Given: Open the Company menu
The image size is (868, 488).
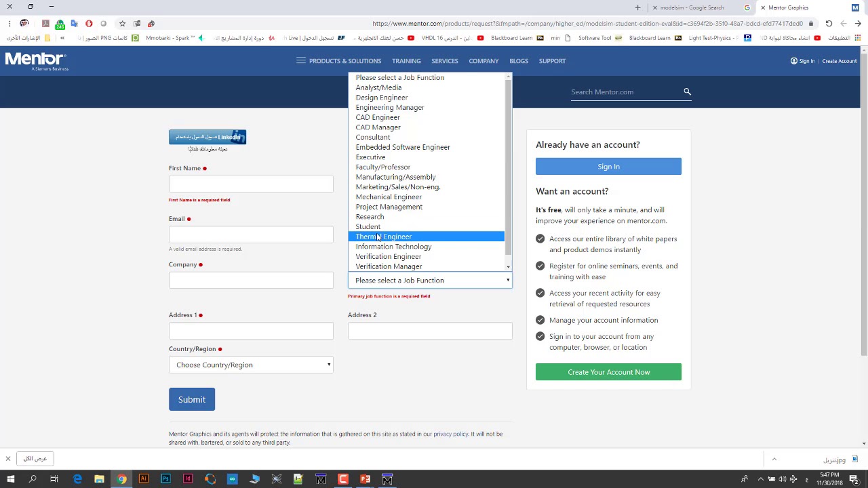Looking at the screenshot, I should pos(484,61).
